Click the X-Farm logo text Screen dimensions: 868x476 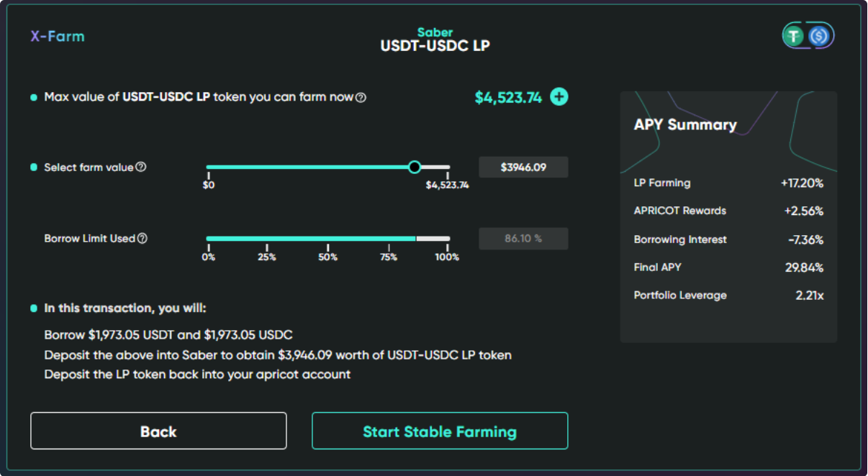tap(58, 36)
